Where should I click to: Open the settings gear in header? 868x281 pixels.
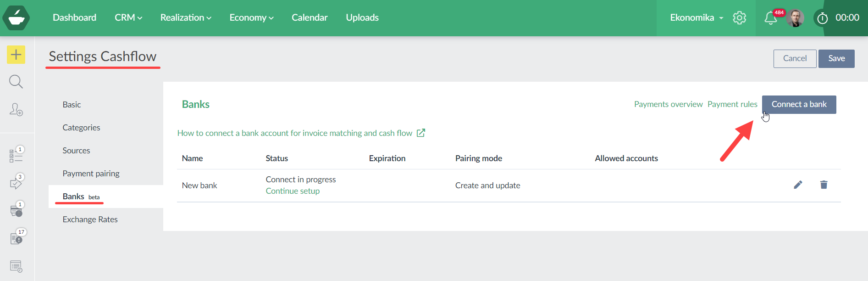tap(739, 18)
